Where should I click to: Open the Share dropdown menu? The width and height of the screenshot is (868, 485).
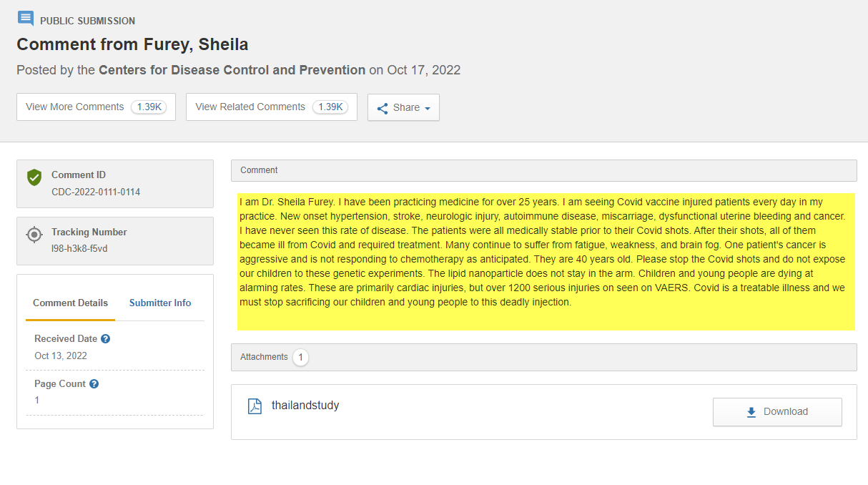point(403,107)
